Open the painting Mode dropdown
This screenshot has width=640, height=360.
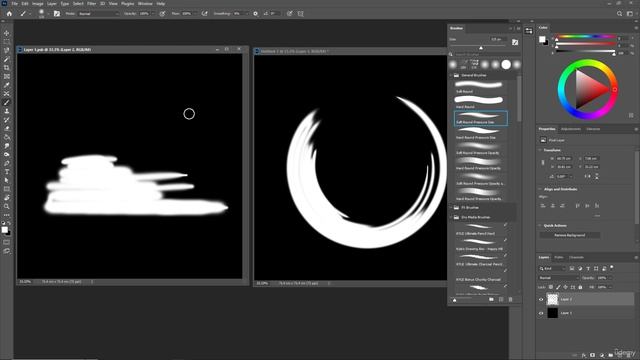(98, 13)
